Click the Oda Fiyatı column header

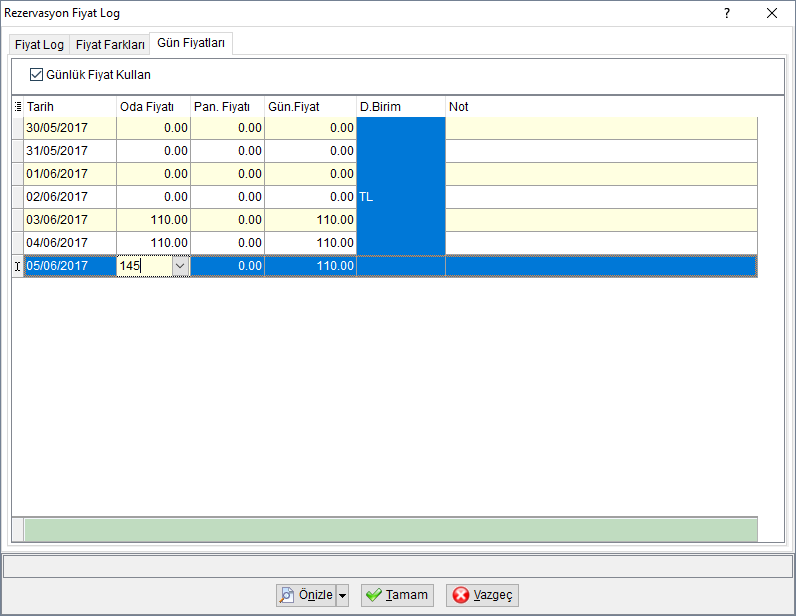click(153, 107)
